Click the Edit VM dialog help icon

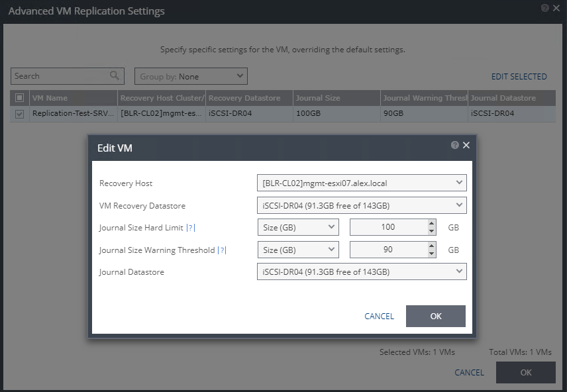tap(454, 145)
